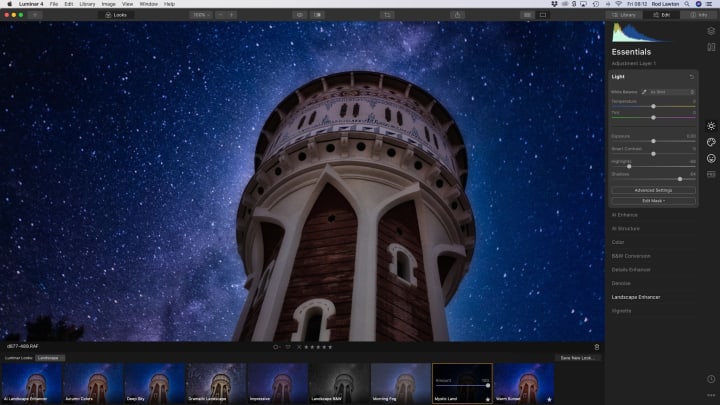
Task: Toggle the heart favorite flag below image
Action: pos(288,347)
